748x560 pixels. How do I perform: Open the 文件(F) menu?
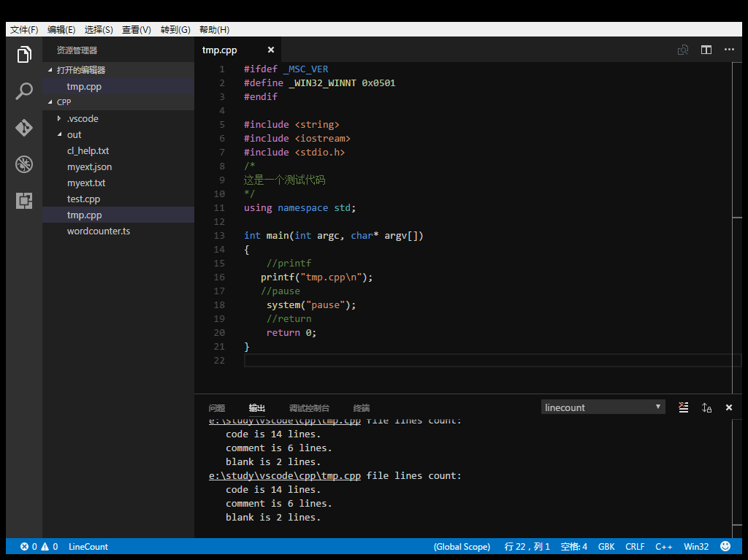coord(24,30)
